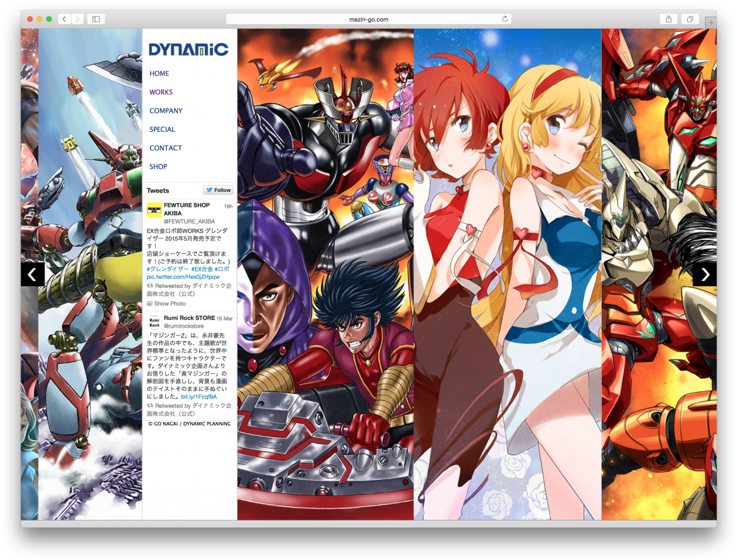This screenshot has height=560, width=737.
Task: Go back with the carousel left arrow
Action: [x=33, y=274]
